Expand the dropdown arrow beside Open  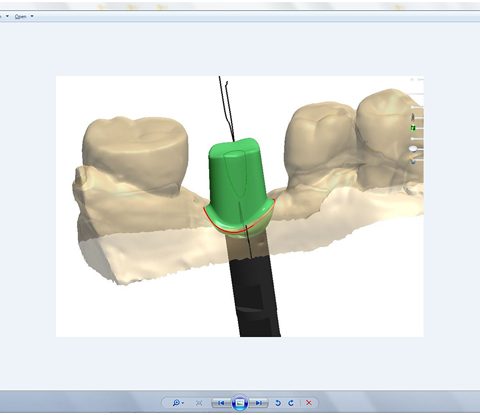pyautogui.click(x=32, y=16)
